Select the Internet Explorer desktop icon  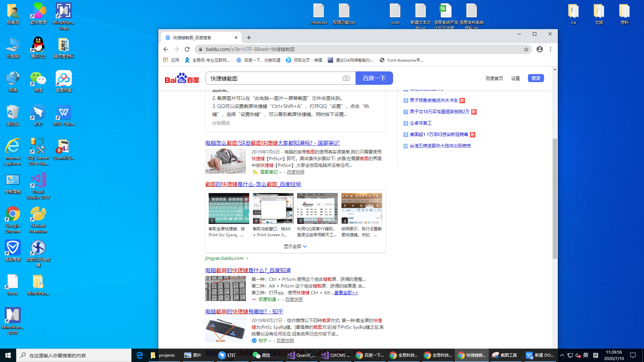pyautogui.click(x=13, y=152)
